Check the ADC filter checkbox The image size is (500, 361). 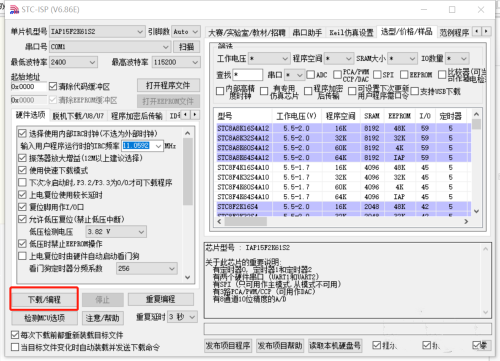310,75
